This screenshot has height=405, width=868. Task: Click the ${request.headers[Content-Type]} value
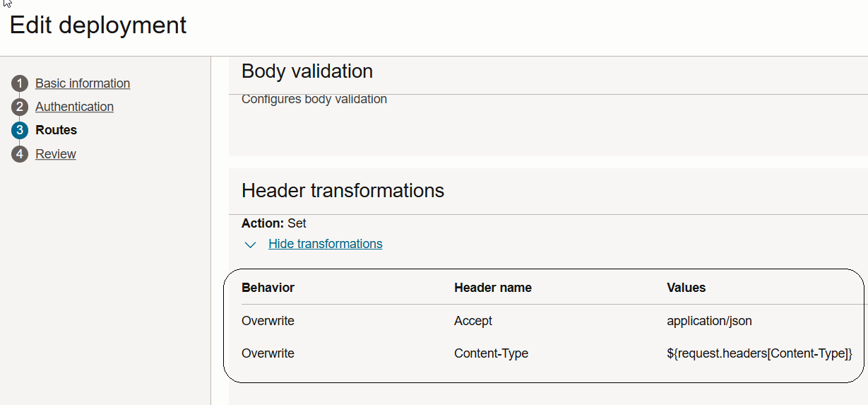point(760,353)
